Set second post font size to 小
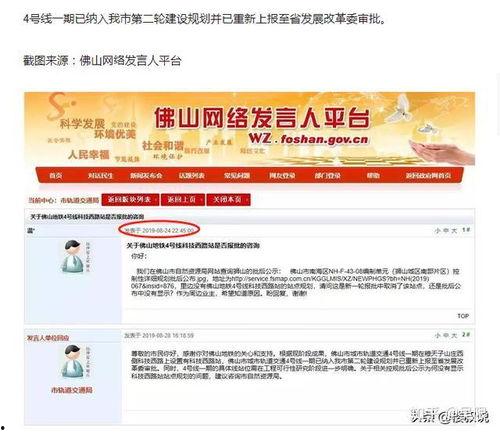The image size is (500, 434). tap(438, 335)
